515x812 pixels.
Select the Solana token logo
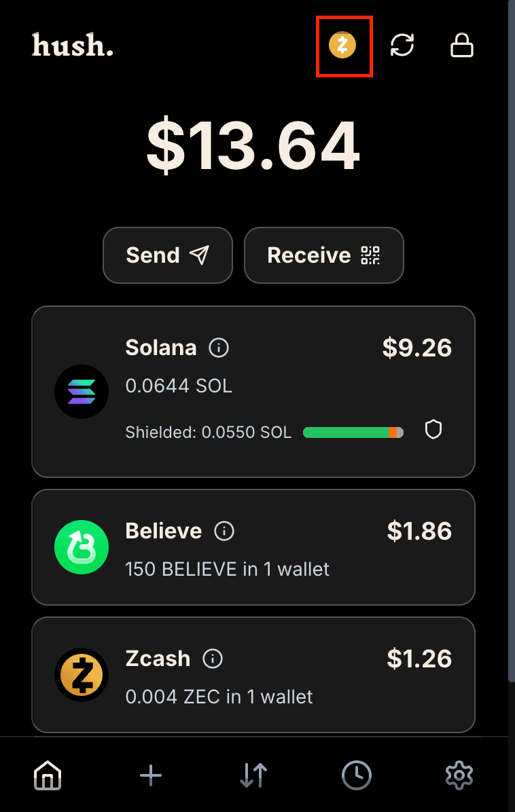(82, 392)
